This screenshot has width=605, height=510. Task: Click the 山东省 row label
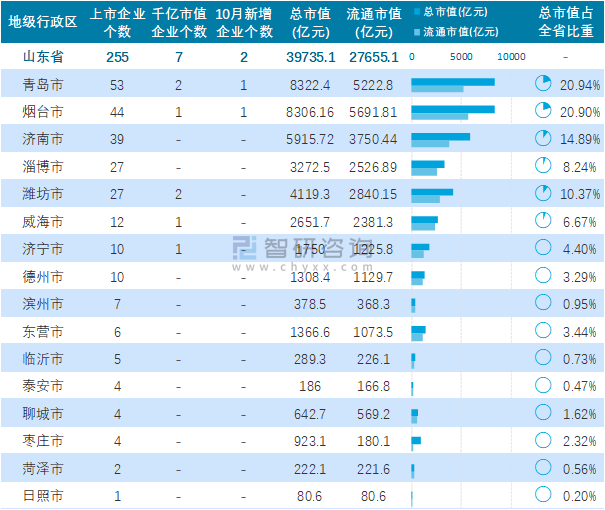(x=42, y=57)
